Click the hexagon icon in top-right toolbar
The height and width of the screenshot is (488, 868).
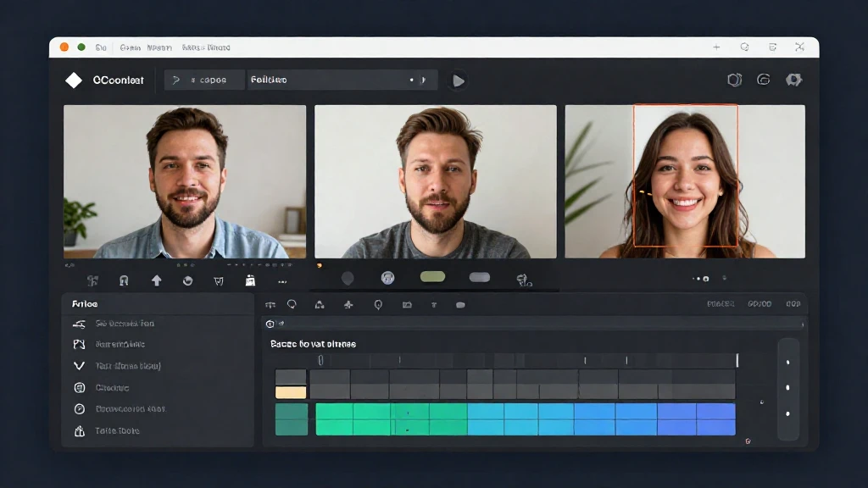tap(735, 80)
